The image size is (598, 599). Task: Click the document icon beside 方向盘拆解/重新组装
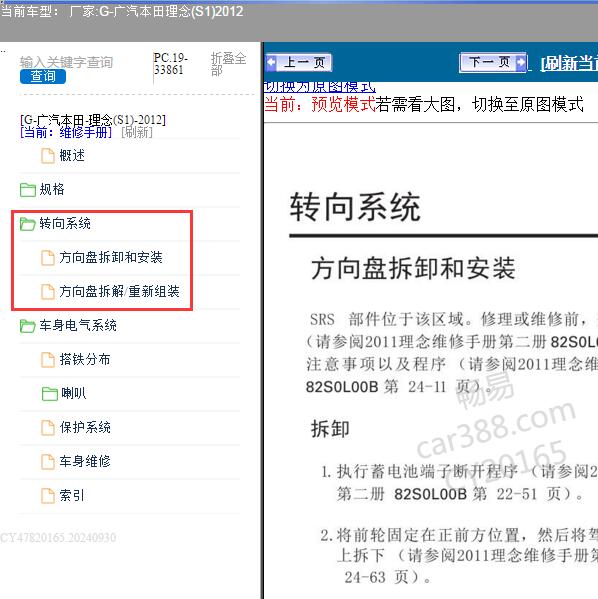pos(48,292)
